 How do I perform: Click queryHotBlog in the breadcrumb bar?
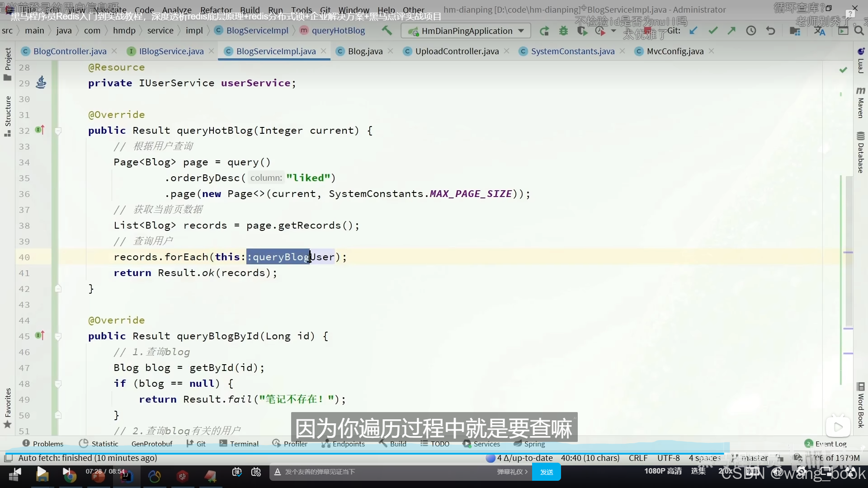[x=338, y=30]
